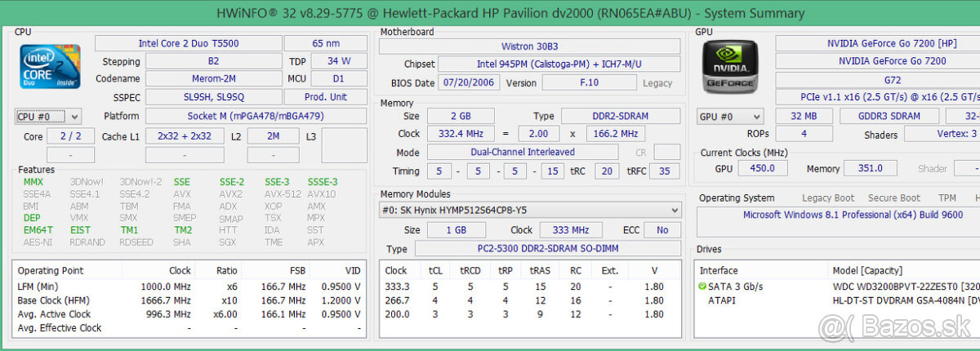
Task: Click the Base Clock (HFM) row
Action: 189,300
